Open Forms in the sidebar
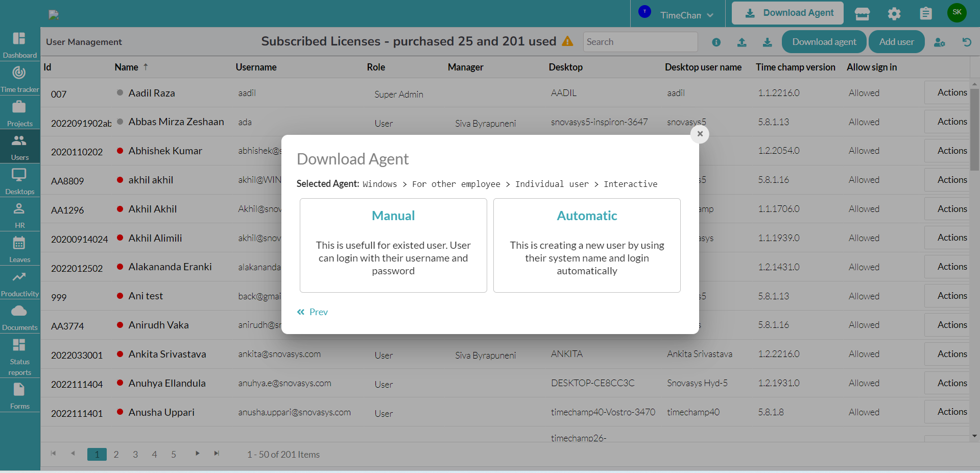 [19, 395]
